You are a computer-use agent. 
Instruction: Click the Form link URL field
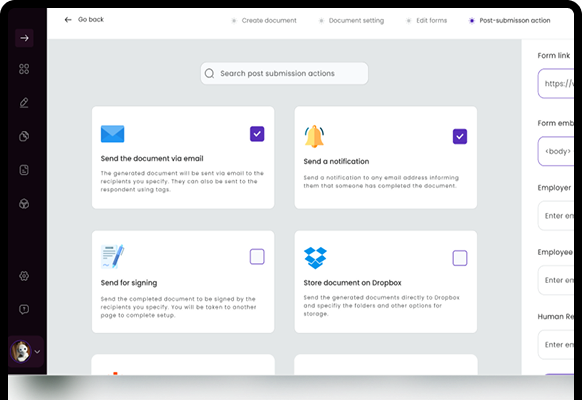(556, 83)
